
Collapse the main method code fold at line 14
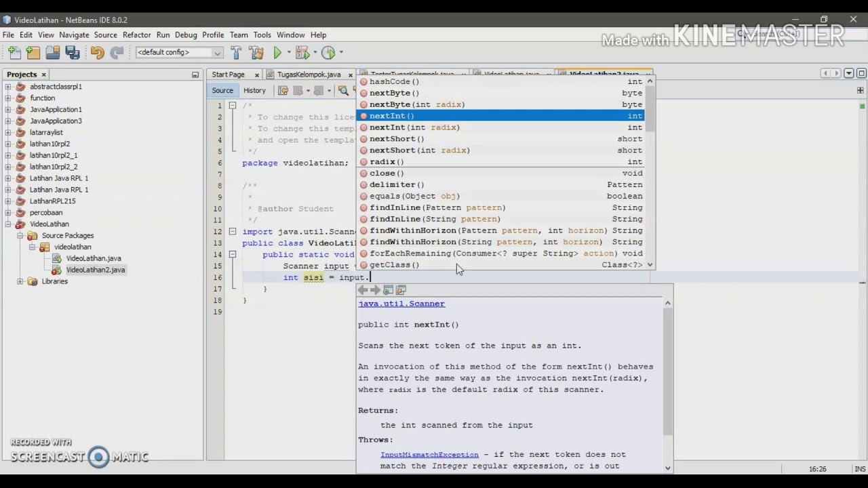[x=232, y=255]
